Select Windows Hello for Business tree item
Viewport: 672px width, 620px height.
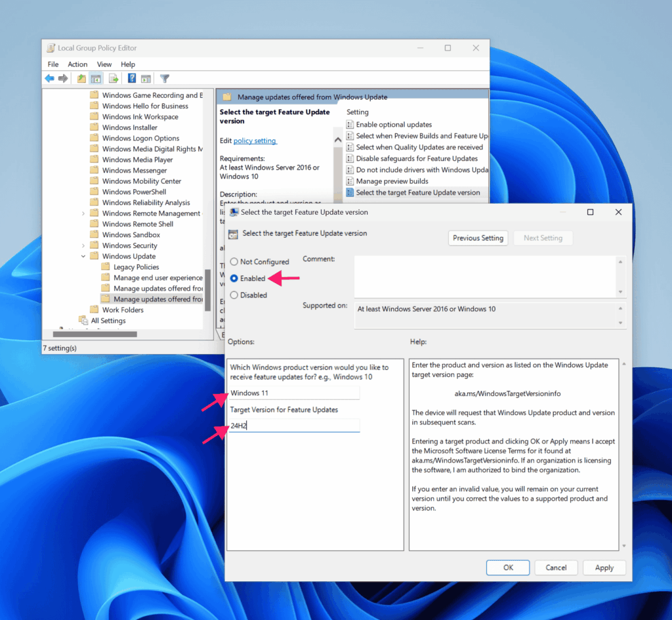(x=145, y=106)
